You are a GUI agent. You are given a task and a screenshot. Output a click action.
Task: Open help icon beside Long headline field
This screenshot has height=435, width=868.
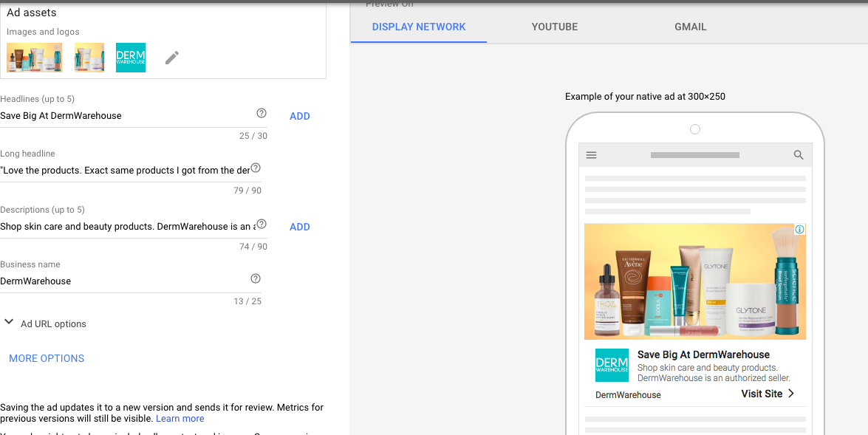256,168
